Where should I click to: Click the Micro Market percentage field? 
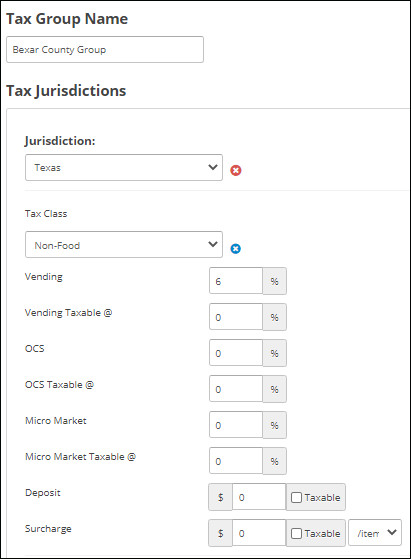point(236,425)
